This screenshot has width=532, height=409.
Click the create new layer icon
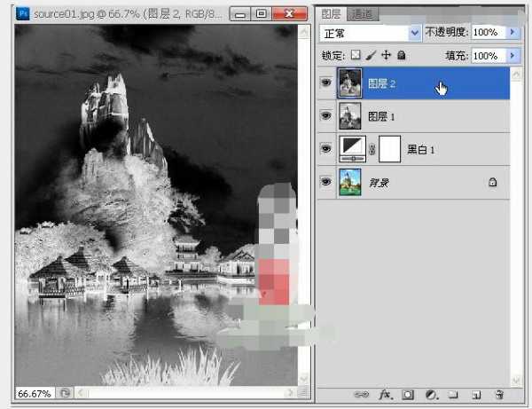point(476,394)
